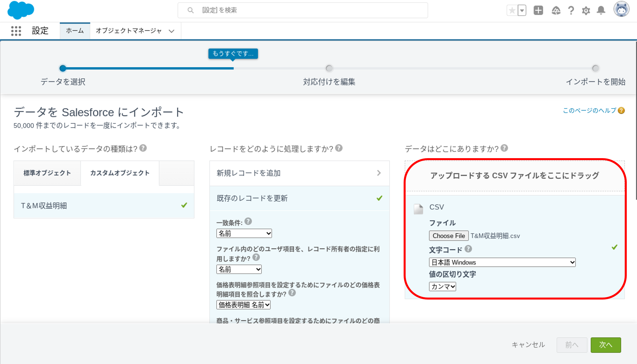Click the help icon beside 一致条件
Image resolution: width=637 pixels, height=364 pixels.
point(248,221)
